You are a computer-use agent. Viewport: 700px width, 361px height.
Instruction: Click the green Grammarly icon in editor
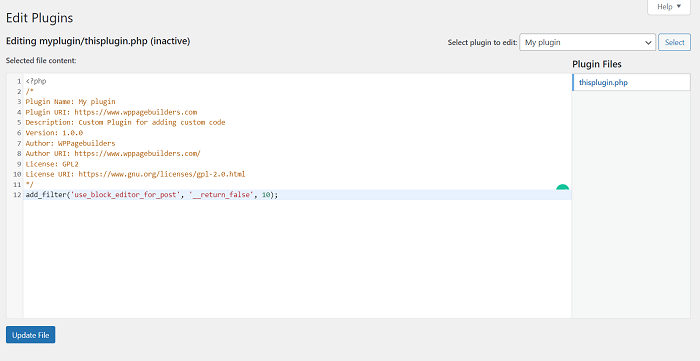562,187
